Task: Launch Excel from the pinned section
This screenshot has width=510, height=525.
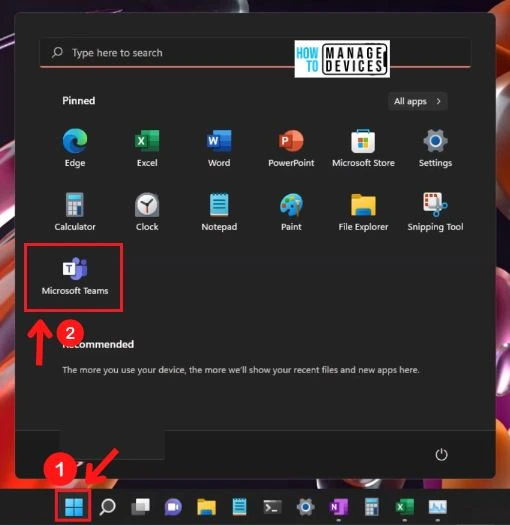Action: click(x=147, y=147)
